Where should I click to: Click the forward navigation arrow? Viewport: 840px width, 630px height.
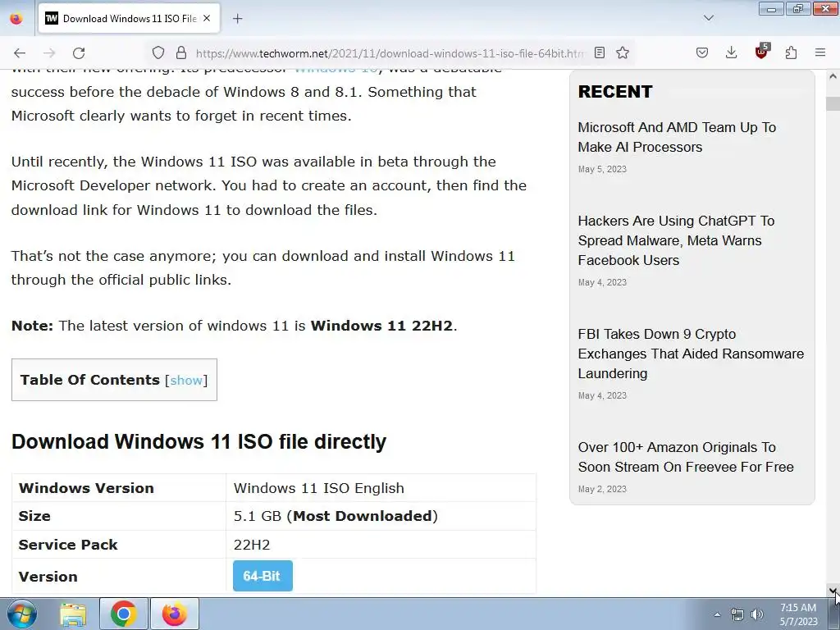pyautogui.click(x=49, y=53)
